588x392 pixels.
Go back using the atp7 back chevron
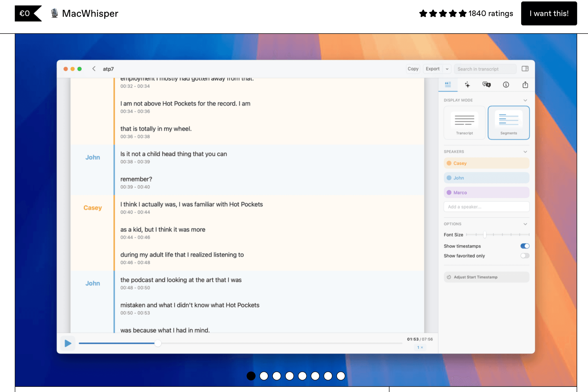(94, 69)
